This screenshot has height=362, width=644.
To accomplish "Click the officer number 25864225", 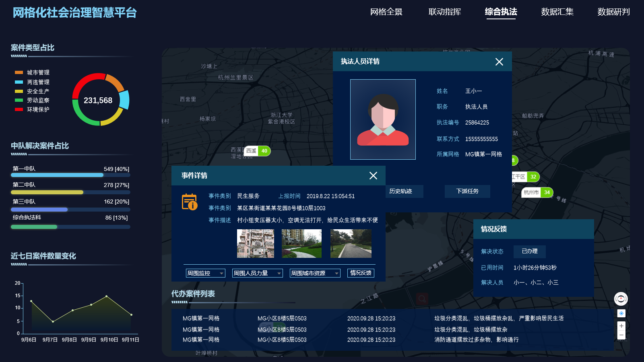I will (x=477, y=123).
